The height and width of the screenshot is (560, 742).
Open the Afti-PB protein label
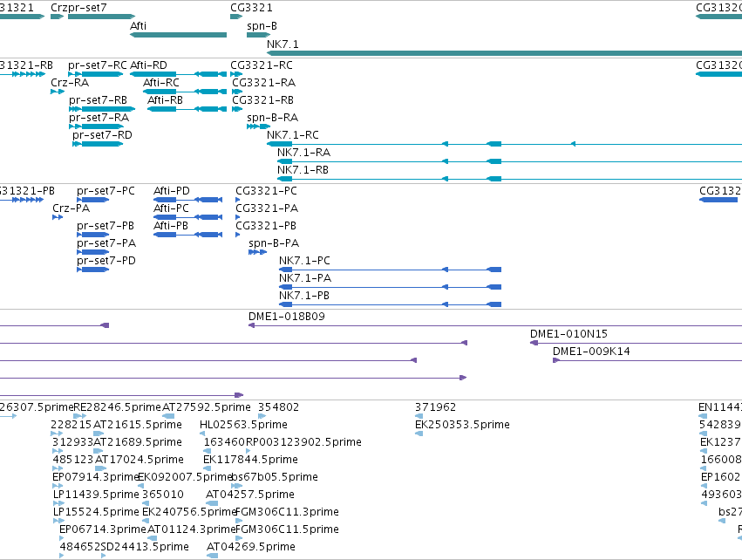pos(171,226)
